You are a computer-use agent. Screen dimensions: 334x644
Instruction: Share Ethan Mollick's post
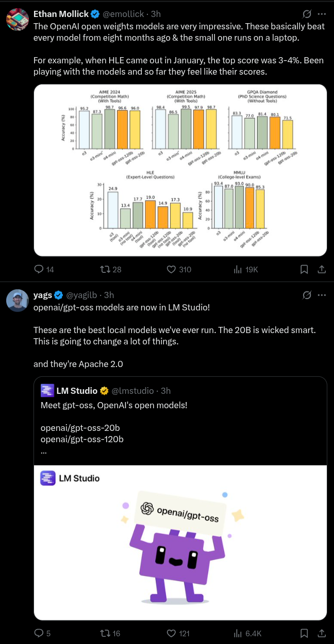pos(321,269)
